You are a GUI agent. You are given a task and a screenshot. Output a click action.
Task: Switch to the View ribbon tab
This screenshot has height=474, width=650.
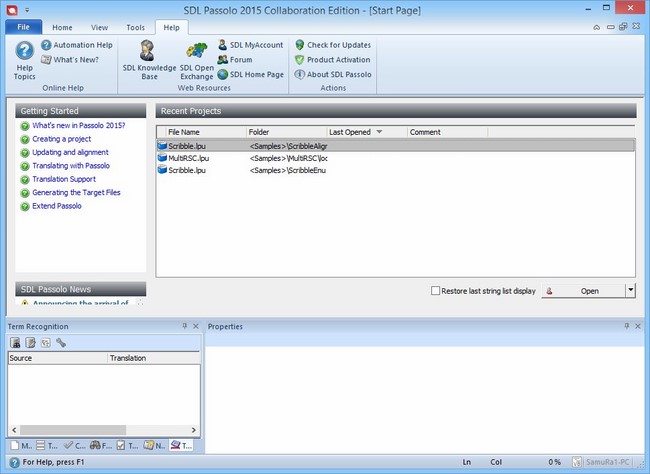coord(99,27)
